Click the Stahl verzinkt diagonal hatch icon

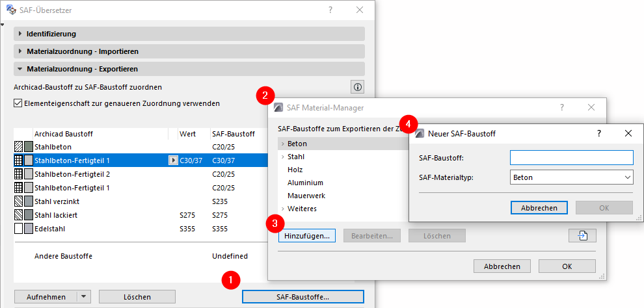tap(18, 201)
